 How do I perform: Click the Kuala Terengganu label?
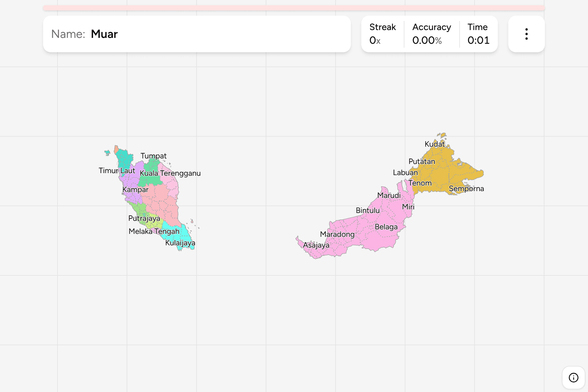170,173
